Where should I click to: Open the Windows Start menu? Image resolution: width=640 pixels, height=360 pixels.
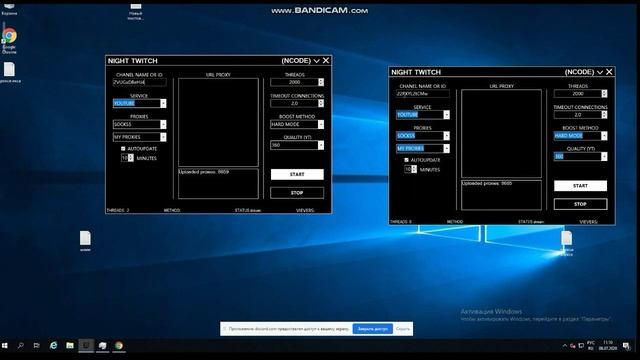click(4, 346)
